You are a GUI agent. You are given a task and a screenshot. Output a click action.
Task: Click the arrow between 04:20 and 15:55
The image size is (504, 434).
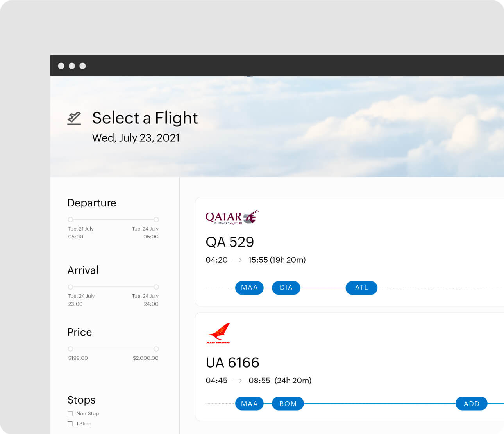click(238, 260)
